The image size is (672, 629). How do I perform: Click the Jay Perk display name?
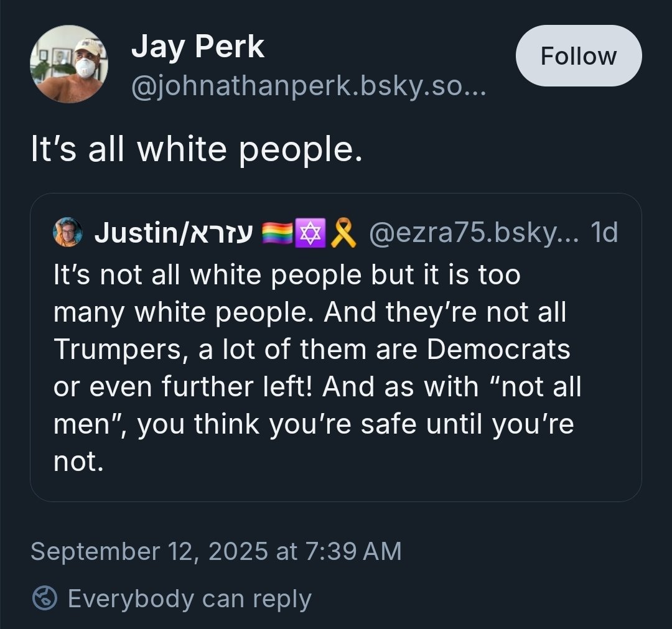pos(198,47)
